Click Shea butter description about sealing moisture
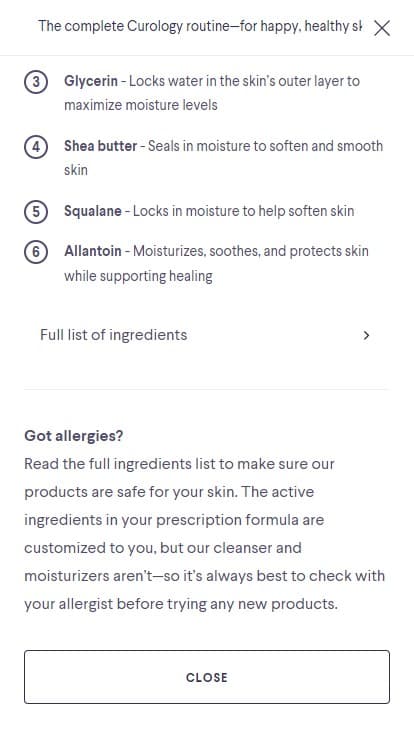Image resolution: width=414 pixels, height=736 pixels. [x=223, y=157]
